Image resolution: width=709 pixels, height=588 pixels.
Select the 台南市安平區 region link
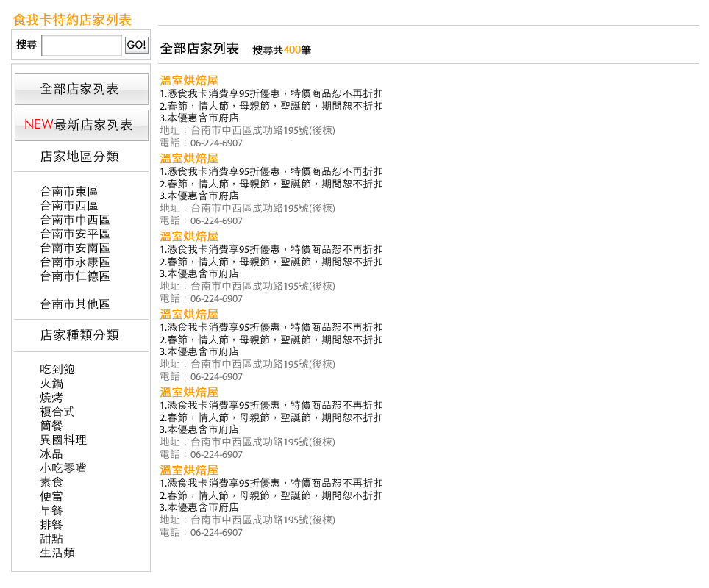(74, 234)
